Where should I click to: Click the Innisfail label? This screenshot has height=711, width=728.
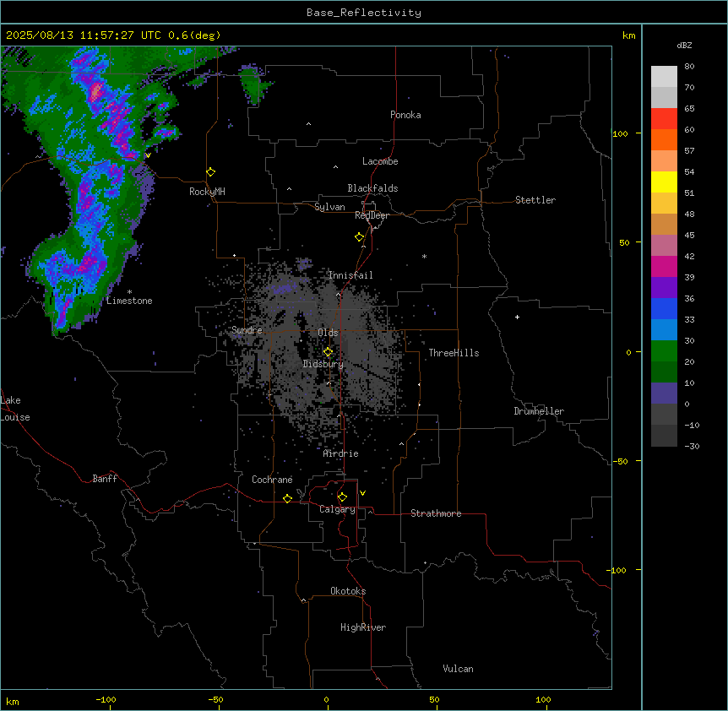[350, 275]
